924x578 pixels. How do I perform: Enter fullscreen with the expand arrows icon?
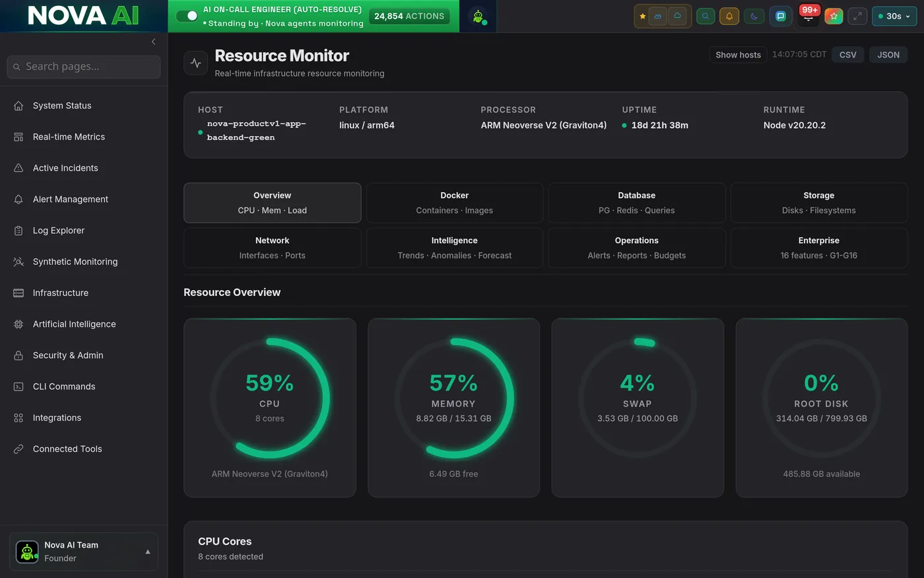tap(857, 16)
